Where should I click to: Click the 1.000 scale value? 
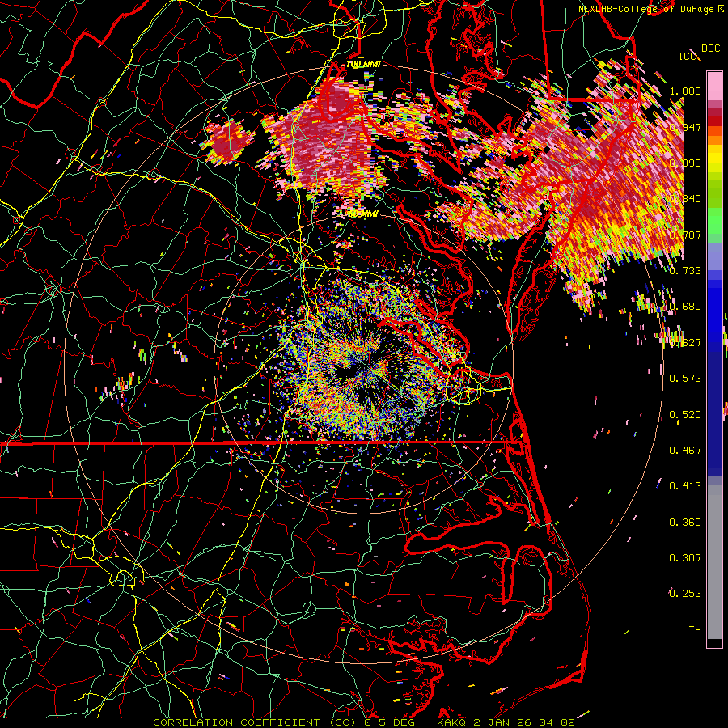tap(685, 91)
